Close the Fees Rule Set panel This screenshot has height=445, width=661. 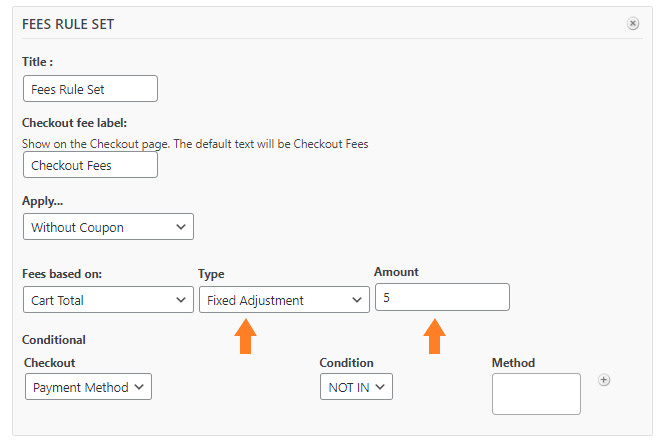(x=632, y=24)
